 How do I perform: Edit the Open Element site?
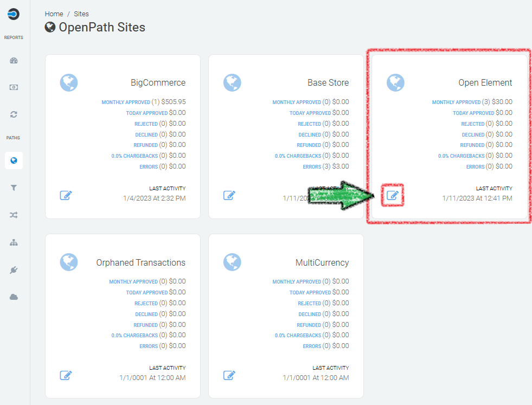click(393, 195)
